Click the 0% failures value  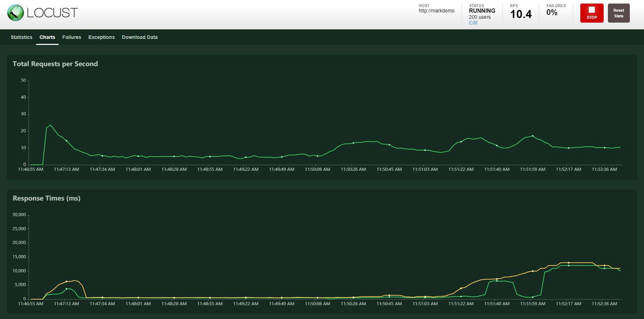coord(552,12)
